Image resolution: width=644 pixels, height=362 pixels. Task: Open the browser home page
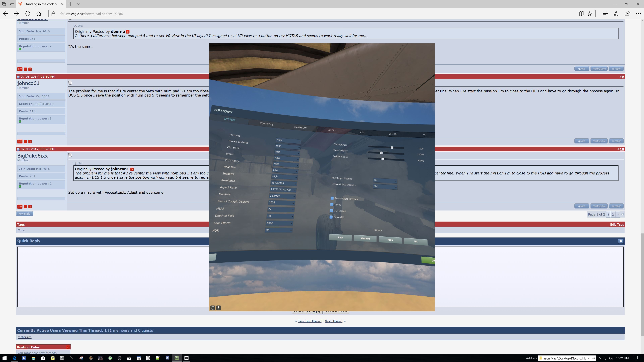click(39, 13)
